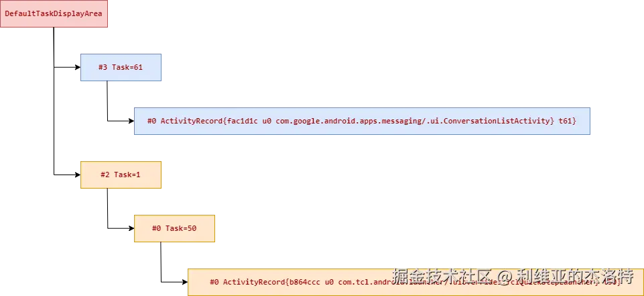
Task: Click connector line descending from #0 Task=50
Action: tap(161, 262)
